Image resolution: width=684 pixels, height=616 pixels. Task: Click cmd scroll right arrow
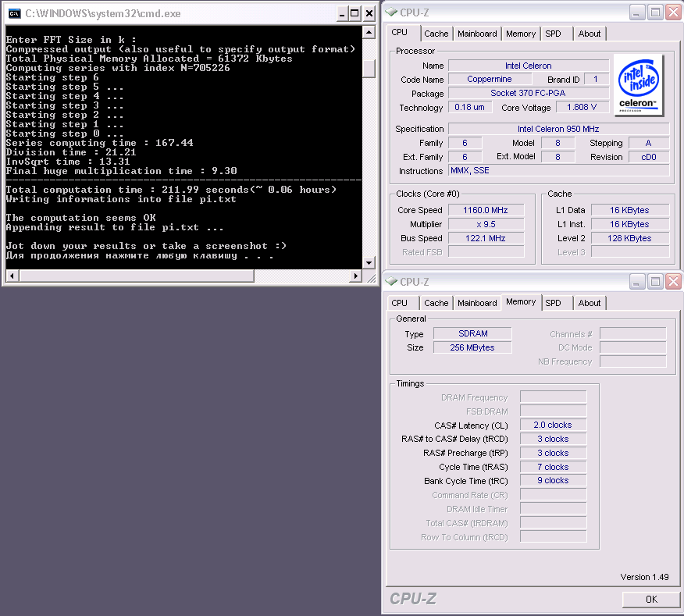tap(356, 276)
